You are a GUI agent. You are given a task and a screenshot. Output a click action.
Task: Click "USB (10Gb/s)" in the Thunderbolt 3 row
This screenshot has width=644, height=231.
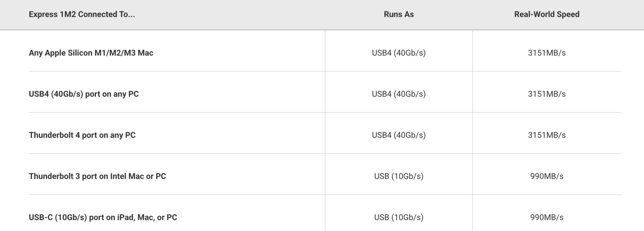[x=399, y=176]
